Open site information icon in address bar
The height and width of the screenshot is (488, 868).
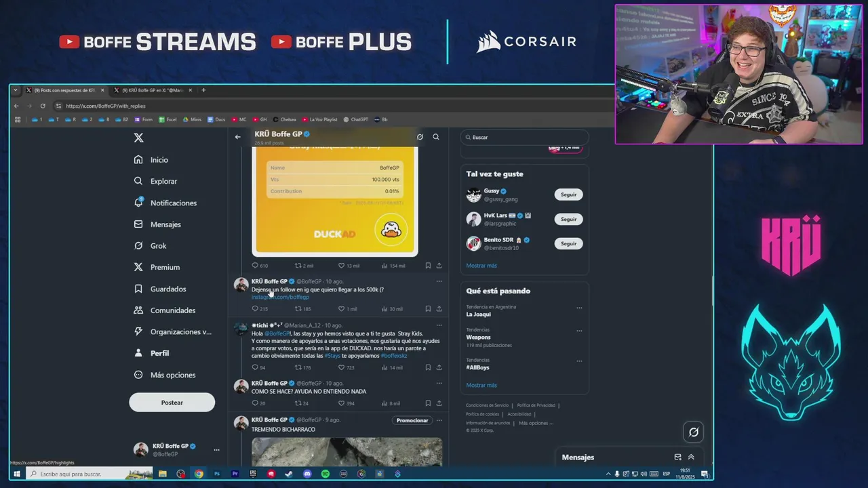pos(59,106)
